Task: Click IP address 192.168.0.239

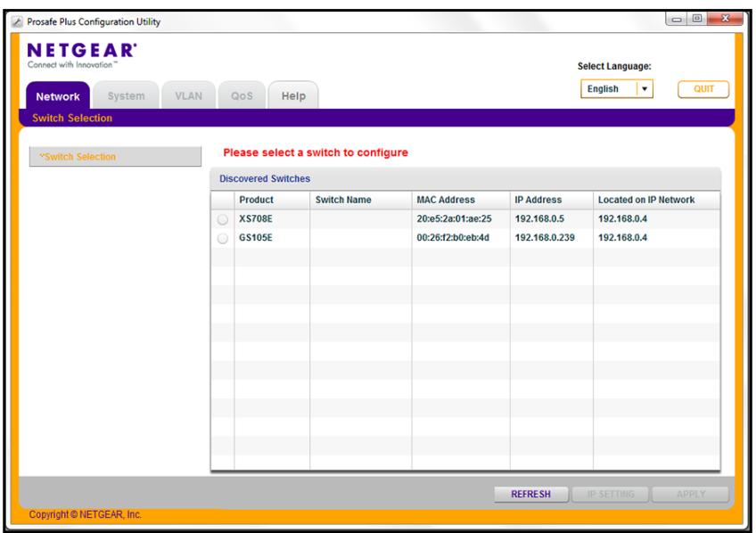Action: (545, 238)
